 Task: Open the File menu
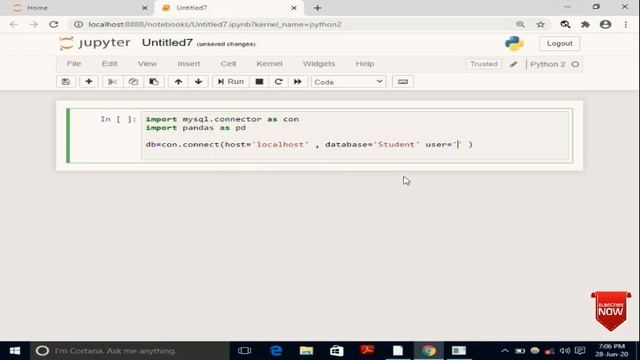[74, 64]
